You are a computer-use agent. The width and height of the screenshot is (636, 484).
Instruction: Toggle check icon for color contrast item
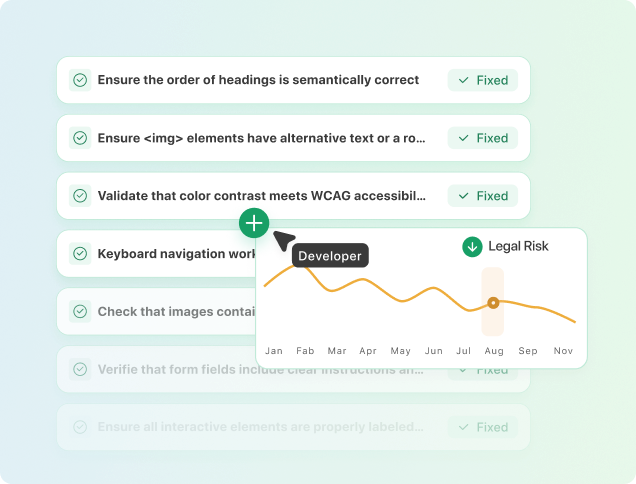[x=80, y=196]
